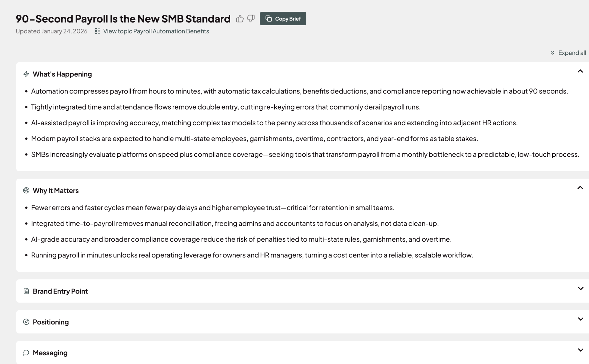Click the Positioning section header
Screen dimensions: 589x364
click(51, 322)
